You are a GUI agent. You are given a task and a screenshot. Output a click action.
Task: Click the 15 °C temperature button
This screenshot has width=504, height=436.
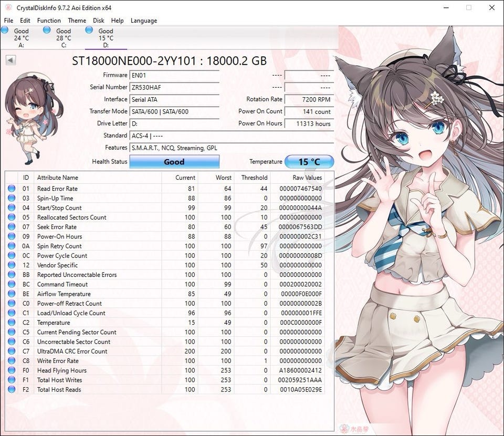pos(309,162)
